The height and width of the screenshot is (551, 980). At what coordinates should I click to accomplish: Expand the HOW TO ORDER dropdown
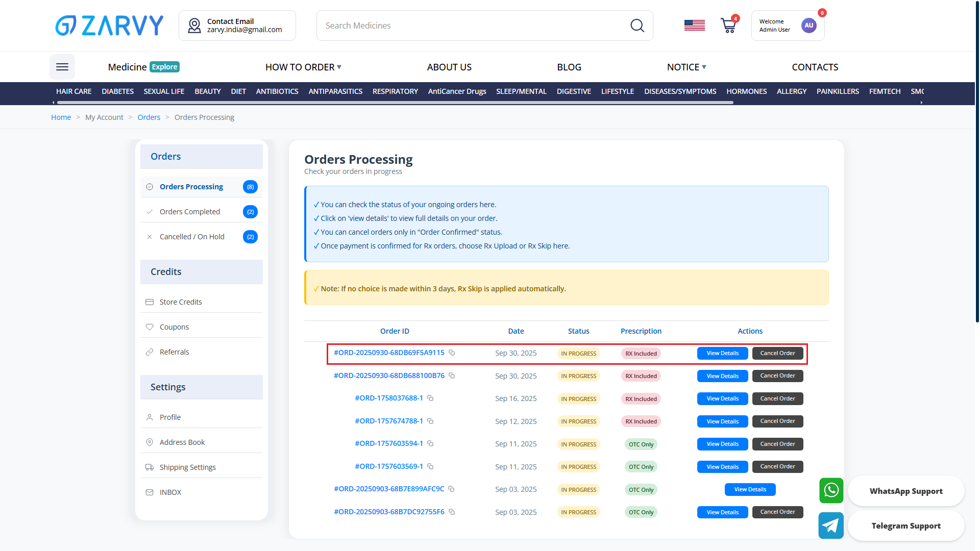pyautogui.click(x=303, y=67)
